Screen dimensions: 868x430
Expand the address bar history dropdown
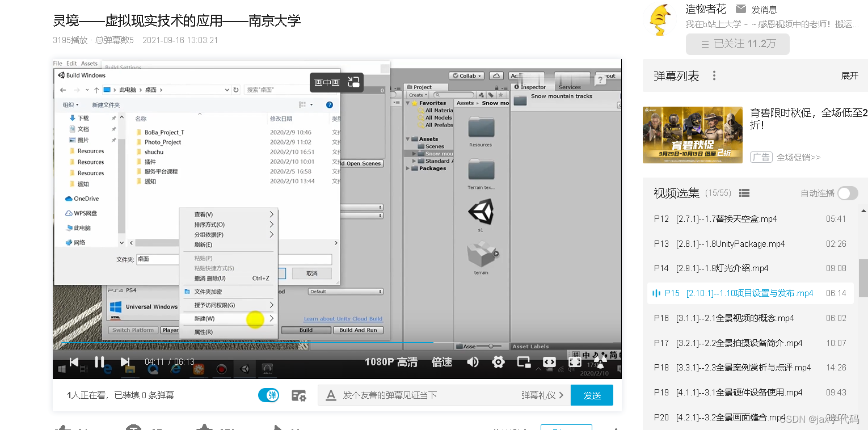(x=227, y=90)
